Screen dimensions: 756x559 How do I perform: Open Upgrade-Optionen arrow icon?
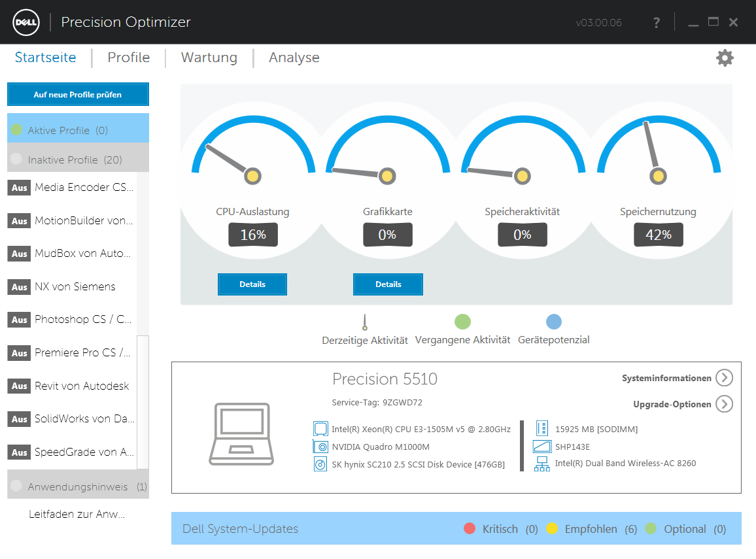[724, 404]
